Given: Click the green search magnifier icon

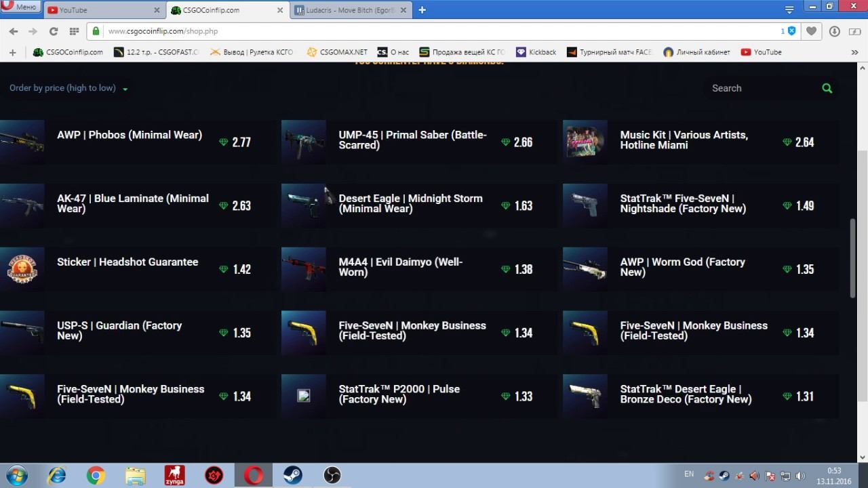Looking at the screenshot, I should click(x=827, y=88).
